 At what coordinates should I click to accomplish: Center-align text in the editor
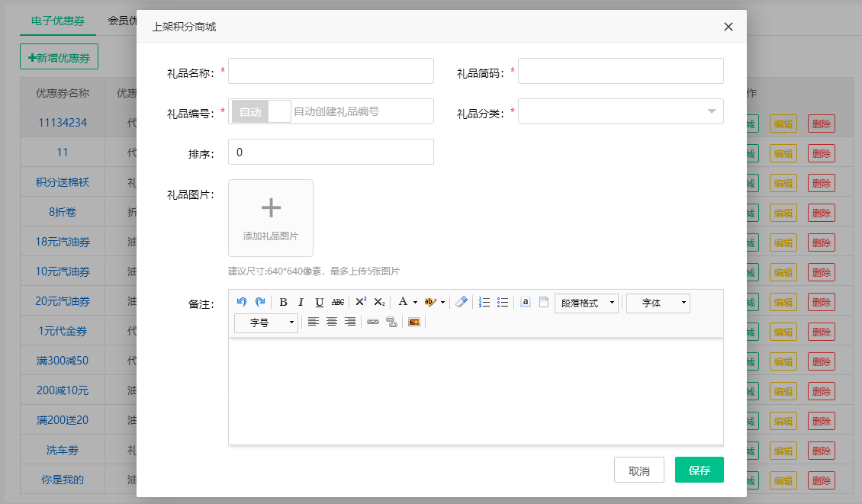(332, 323)
